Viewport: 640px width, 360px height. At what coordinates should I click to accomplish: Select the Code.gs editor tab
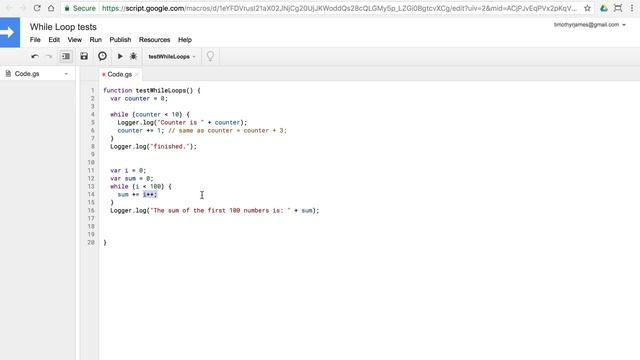click(120, 74)
